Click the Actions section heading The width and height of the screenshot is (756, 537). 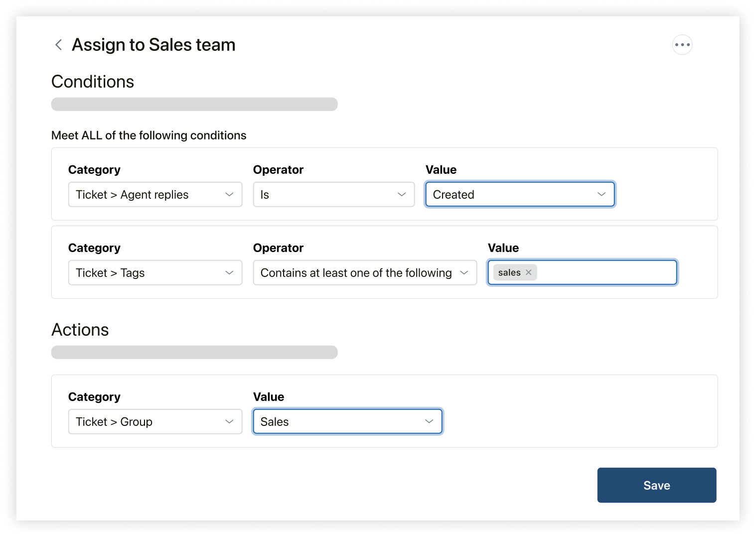point(80,329)
